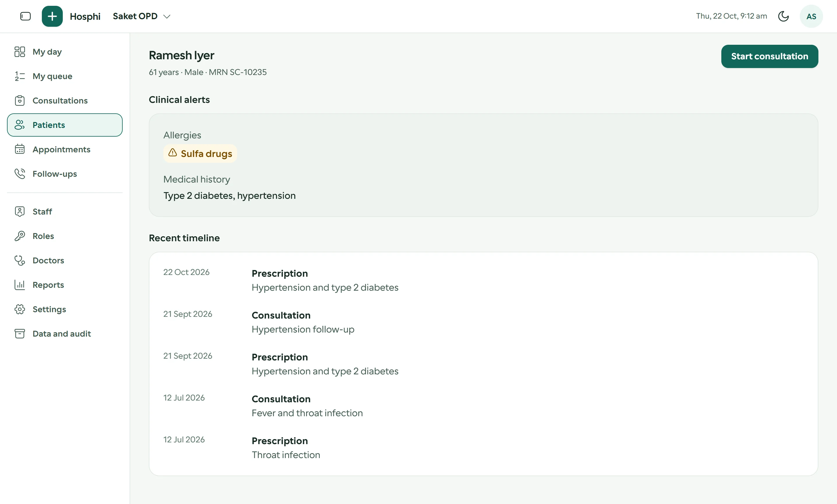Toggle the sidebar panel icon

[26, 16]
